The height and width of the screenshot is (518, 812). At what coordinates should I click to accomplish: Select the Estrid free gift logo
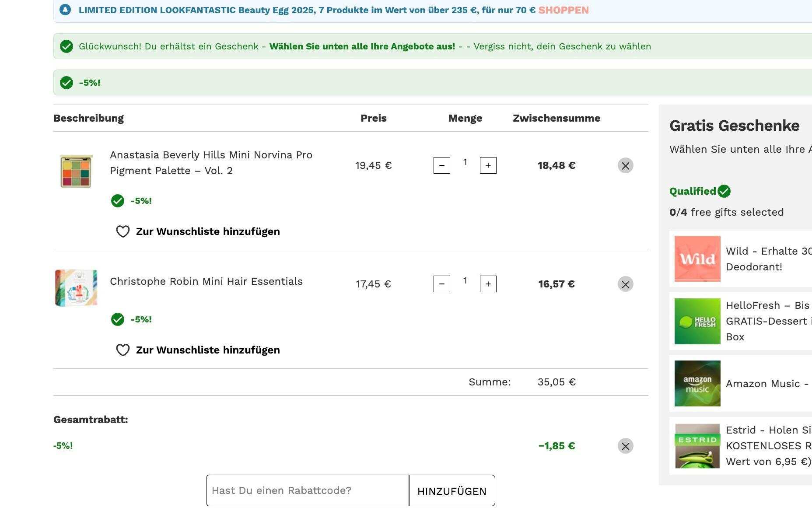[697, 446]
